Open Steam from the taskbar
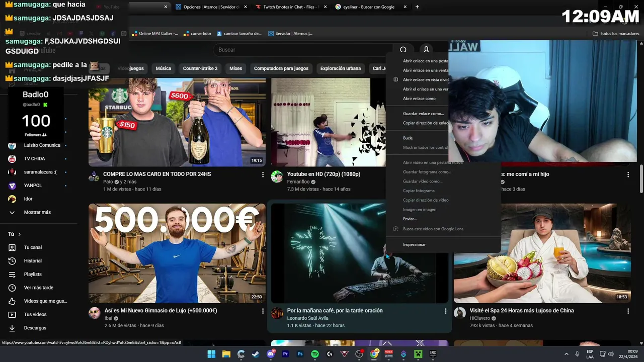 256,354
